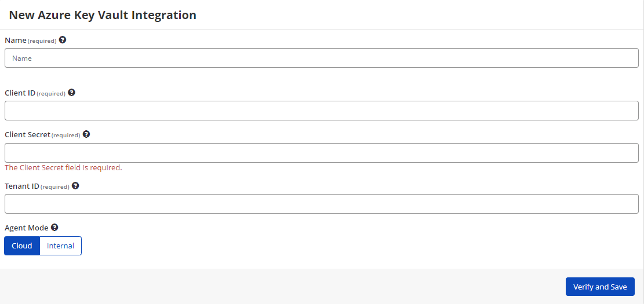Click the Tenant ID label text
The height and width of the screenshot is (304, 644).
click(22, 186)
